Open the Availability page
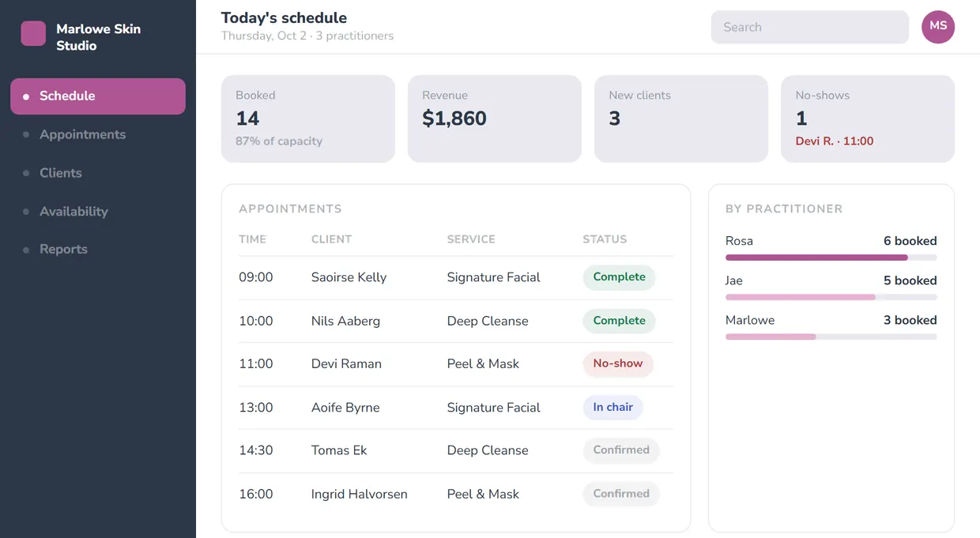Image resolution: width=980 pixels, height=538 pixels. [98, 211]
